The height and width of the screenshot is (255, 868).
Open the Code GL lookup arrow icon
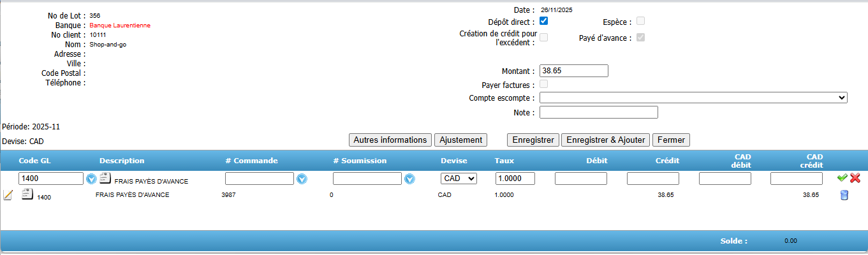click(91, 179)
